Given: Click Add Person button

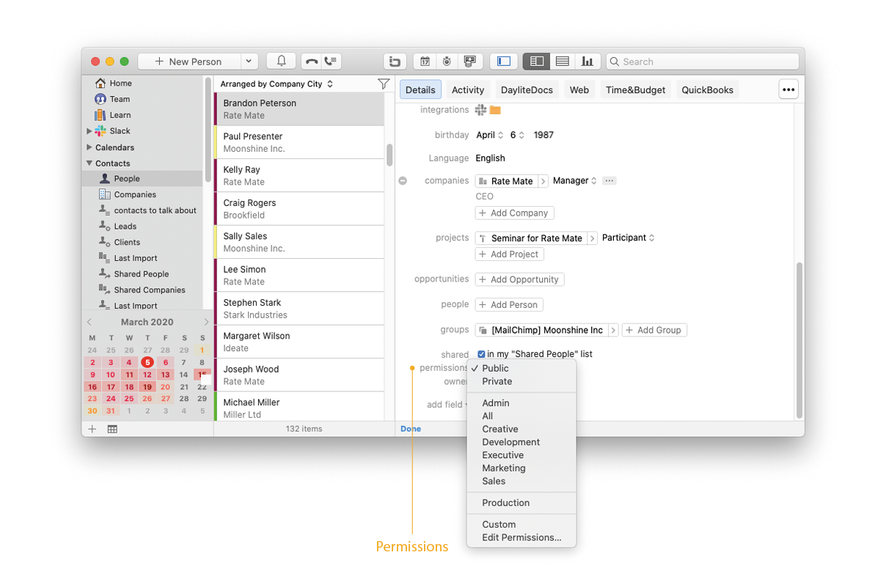Looking at the screenshot, I should click(x=509, y=304).
